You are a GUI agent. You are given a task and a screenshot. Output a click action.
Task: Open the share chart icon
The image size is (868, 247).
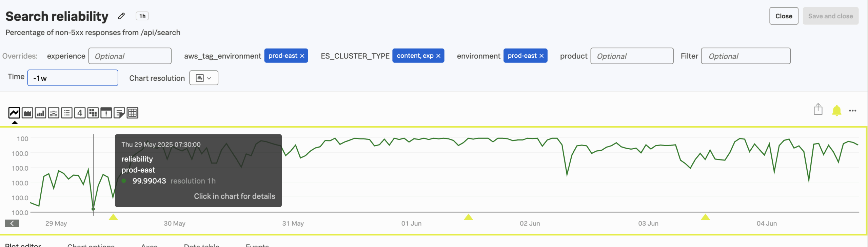click(818, 109)
